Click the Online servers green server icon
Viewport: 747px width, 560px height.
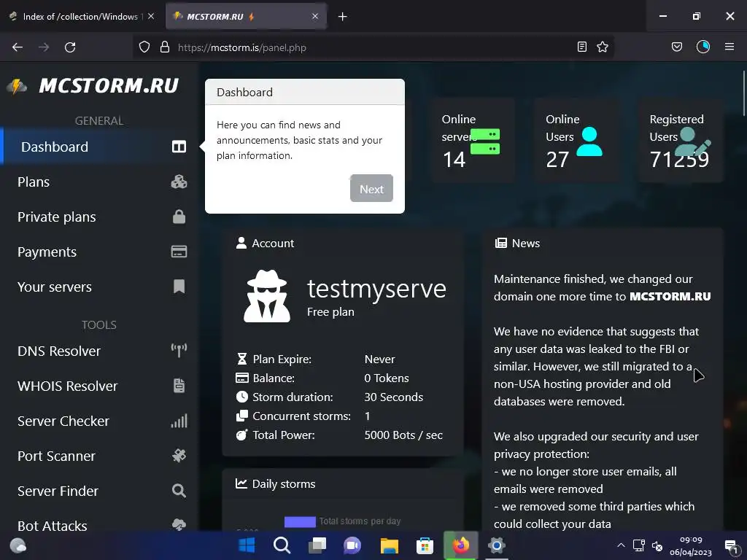coord(485,141)
